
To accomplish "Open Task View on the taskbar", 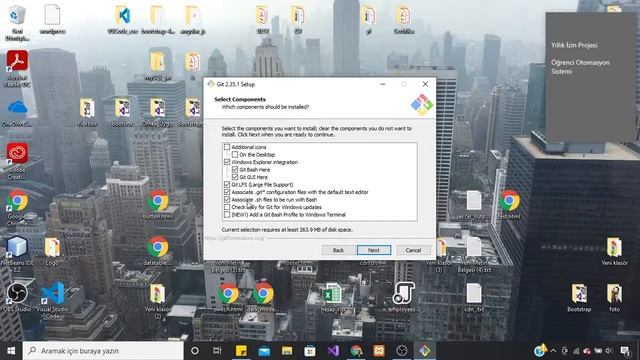I will [x=217, y=351].
